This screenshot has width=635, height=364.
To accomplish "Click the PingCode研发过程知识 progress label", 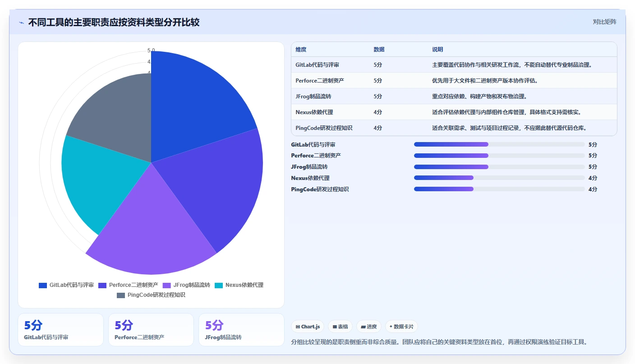I will pyautogui.click(x=320, y=189).
